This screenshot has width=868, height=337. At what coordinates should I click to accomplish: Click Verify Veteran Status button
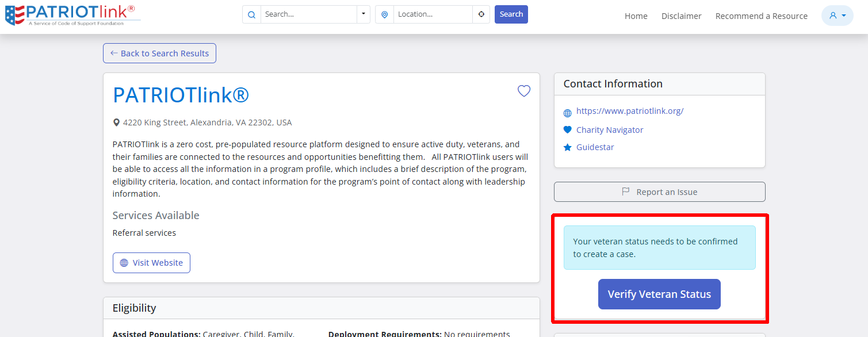tap(659, 294)
